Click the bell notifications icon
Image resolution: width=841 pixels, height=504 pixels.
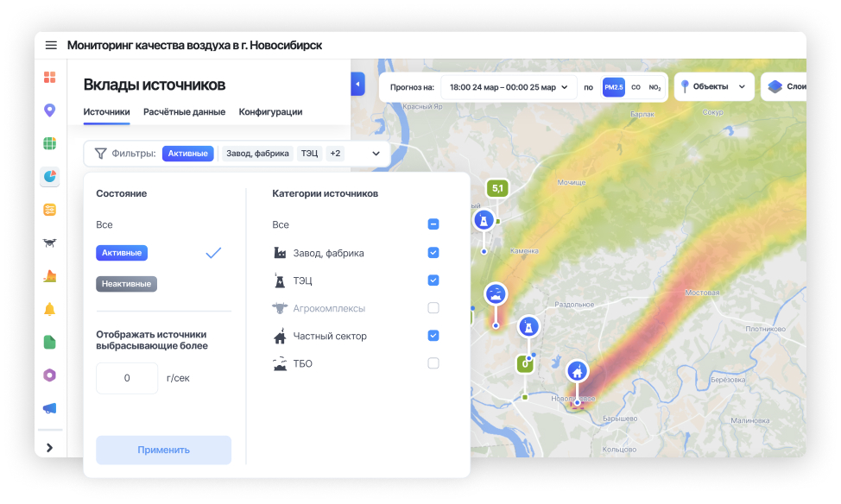tap(49, 309)
